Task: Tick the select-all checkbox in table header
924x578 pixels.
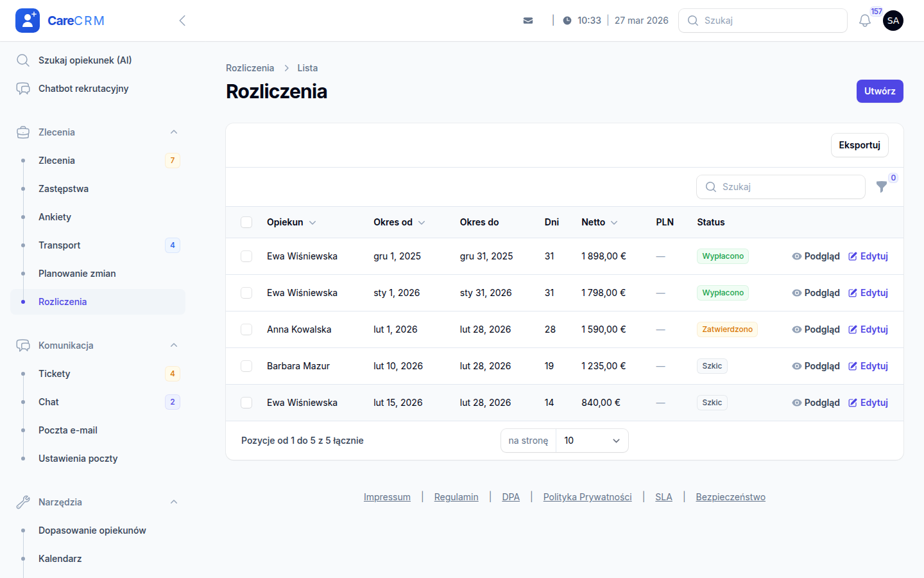Action: click(x=246, y=222)
